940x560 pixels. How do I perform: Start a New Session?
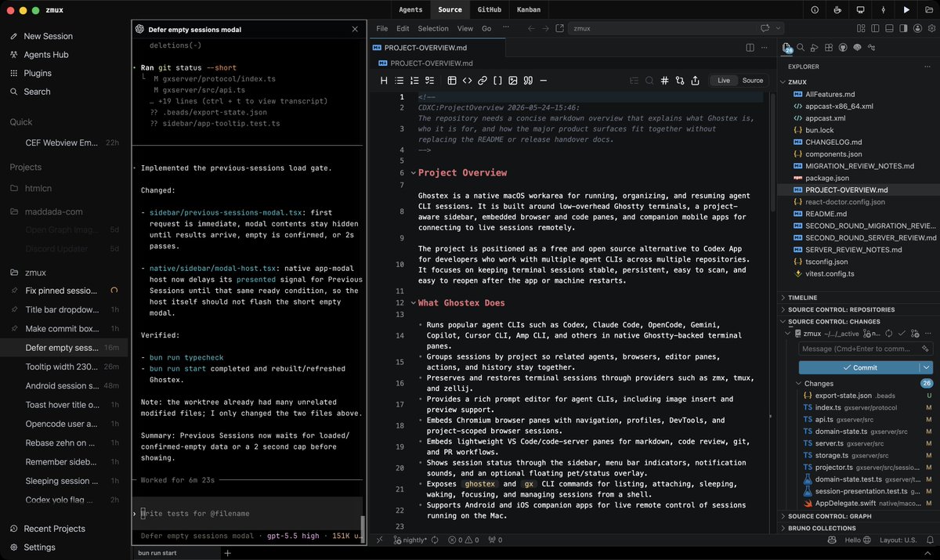pos(48,36)
